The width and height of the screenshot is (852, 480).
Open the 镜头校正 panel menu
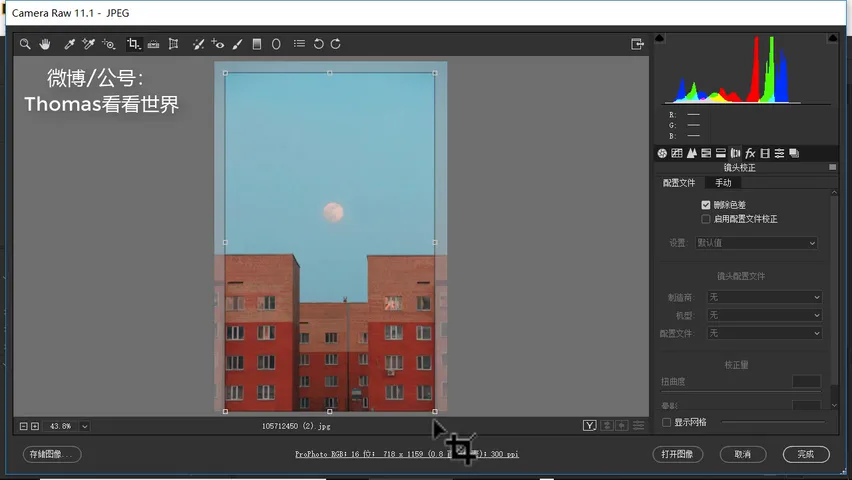tap(832, 167)
